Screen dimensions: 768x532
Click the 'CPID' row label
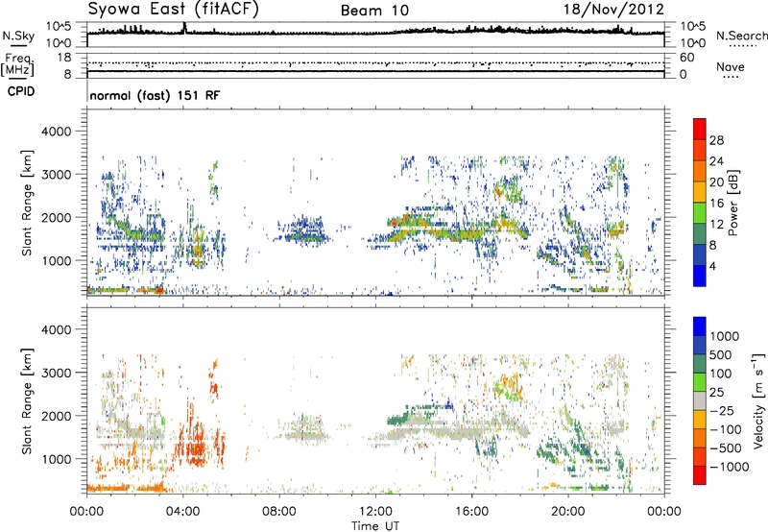(x=21, y=91)
